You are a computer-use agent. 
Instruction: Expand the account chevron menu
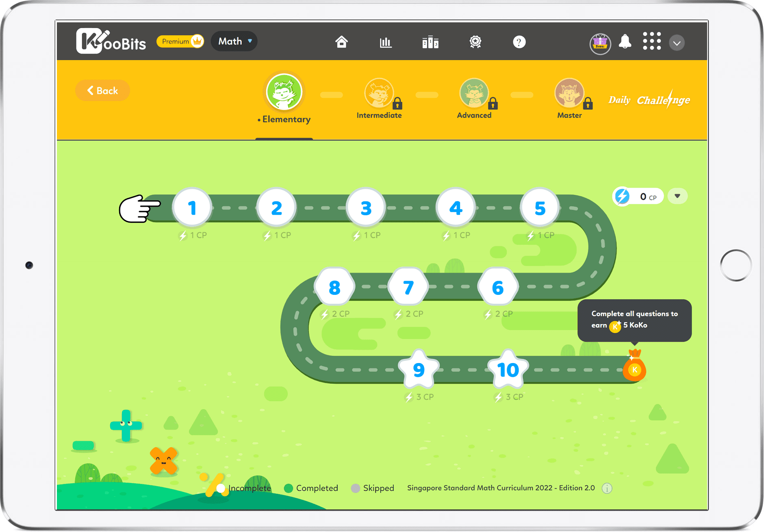click(677, 43)
